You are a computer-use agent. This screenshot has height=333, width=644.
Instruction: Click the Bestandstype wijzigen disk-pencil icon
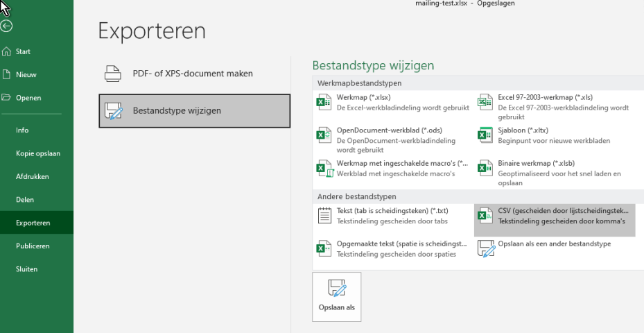click(x=114, y=111)
